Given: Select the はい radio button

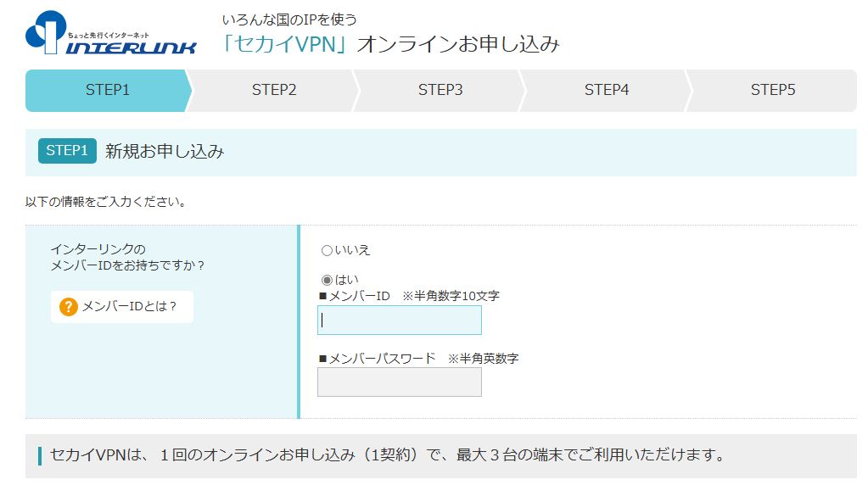Looking at the screenshot, I should tap(327, 280).
